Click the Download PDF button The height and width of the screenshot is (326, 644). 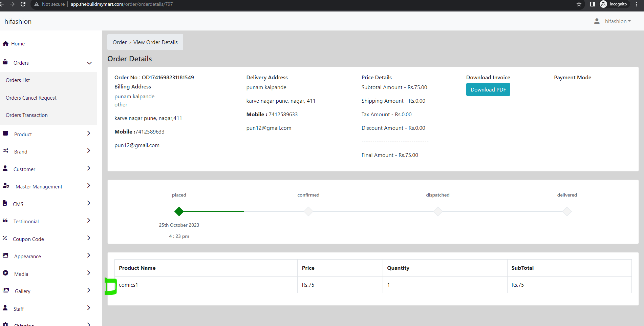pyautogui.click(x=488, y=89)
